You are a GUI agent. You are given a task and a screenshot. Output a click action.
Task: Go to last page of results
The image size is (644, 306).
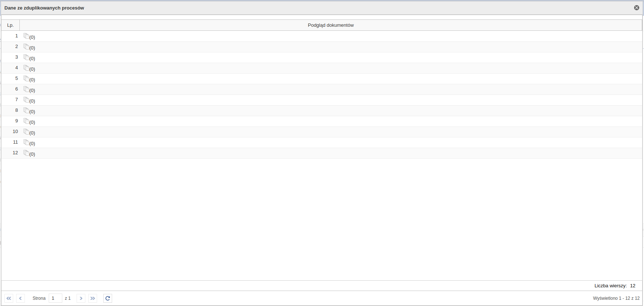pos(93,298)
